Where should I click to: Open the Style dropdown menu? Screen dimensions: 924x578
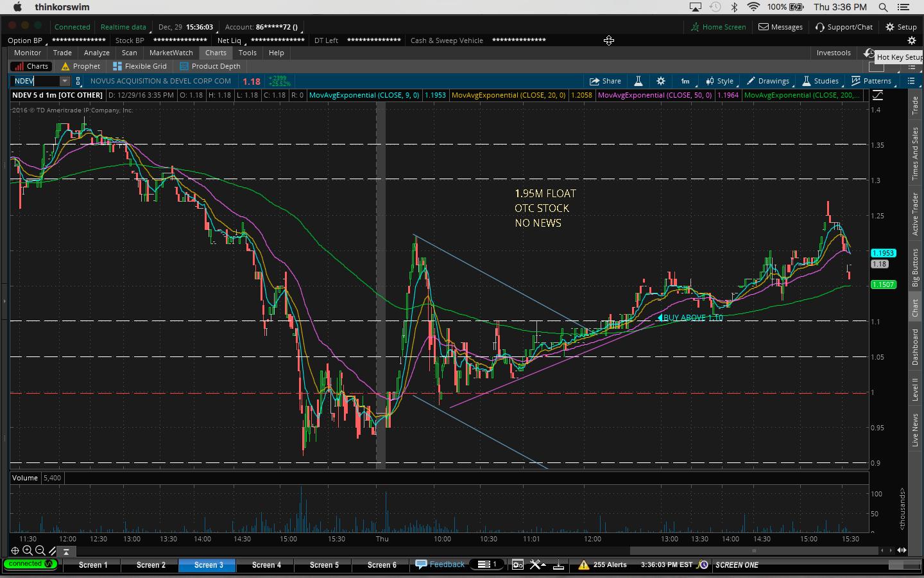[720, 81]
